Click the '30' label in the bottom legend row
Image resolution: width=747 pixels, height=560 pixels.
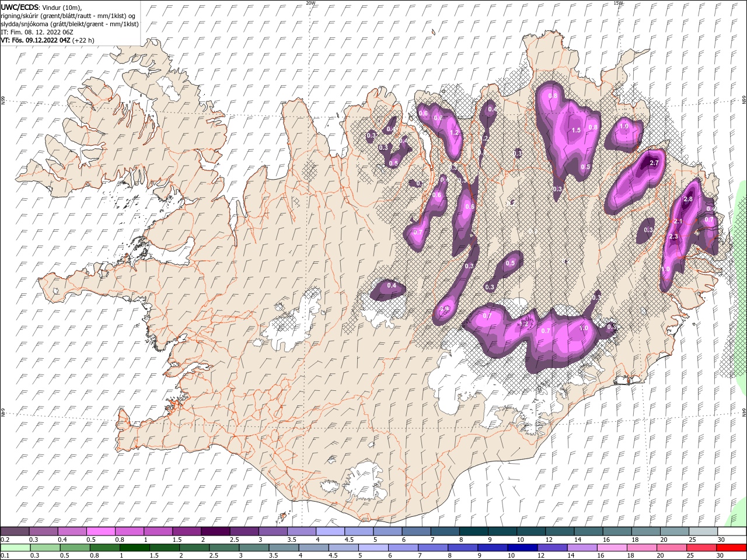click(x=721, y=556)
